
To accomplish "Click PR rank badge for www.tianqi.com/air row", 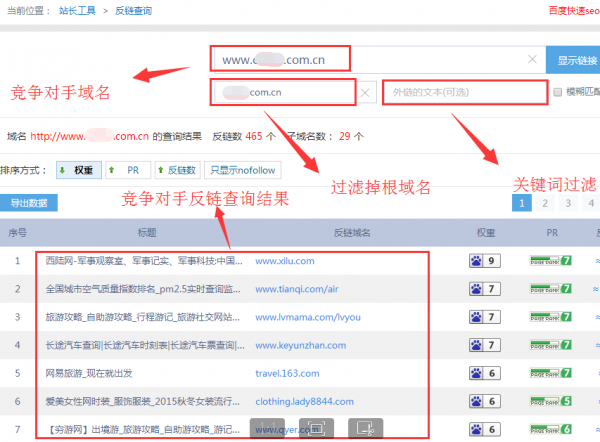I will click(x=551, y=289).
